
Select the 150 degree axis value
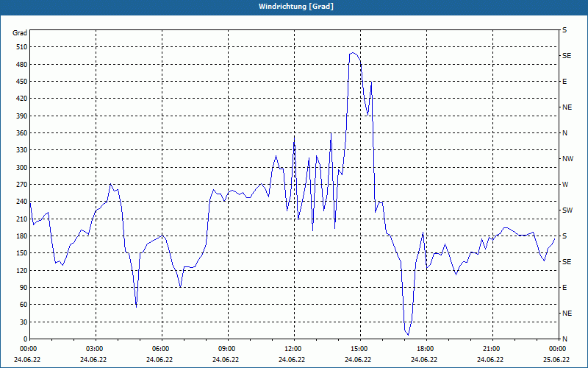click(23, 253)
